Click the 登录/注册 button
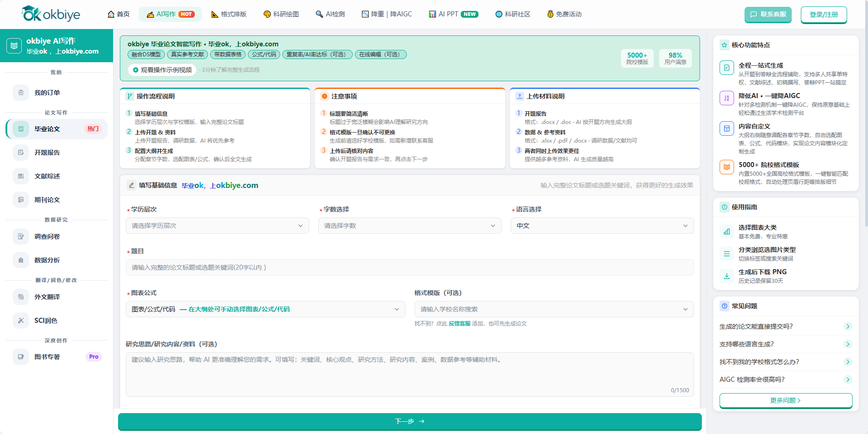Screen dimensions: 868x434 pyautogui.click(x=824, y=15)
